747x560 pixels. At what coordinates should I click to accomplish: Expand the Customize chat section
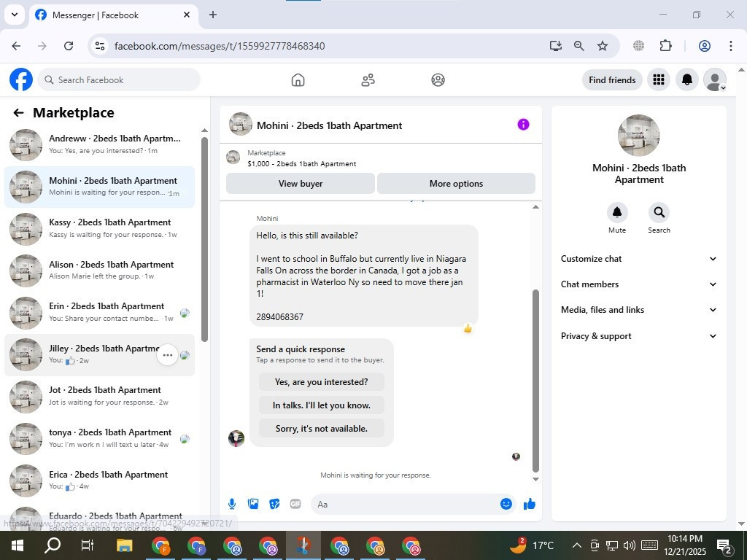click(638, 259)
